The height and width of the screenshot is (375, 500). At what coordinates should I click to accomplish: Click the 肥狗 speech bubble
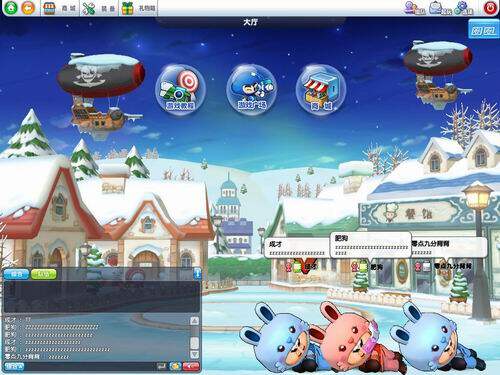coord(370,246)
